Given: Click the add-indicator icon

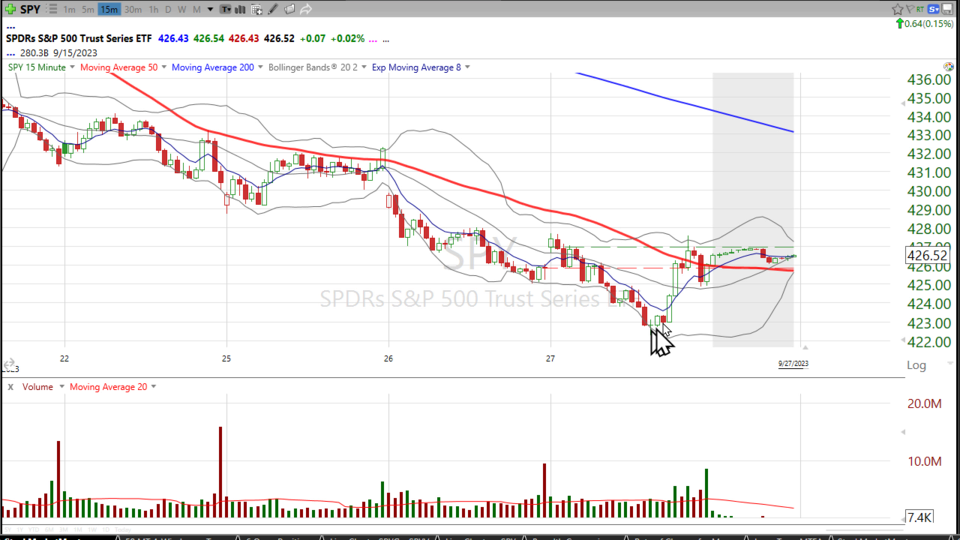Looking at the screenshot, I should (257, 9).
